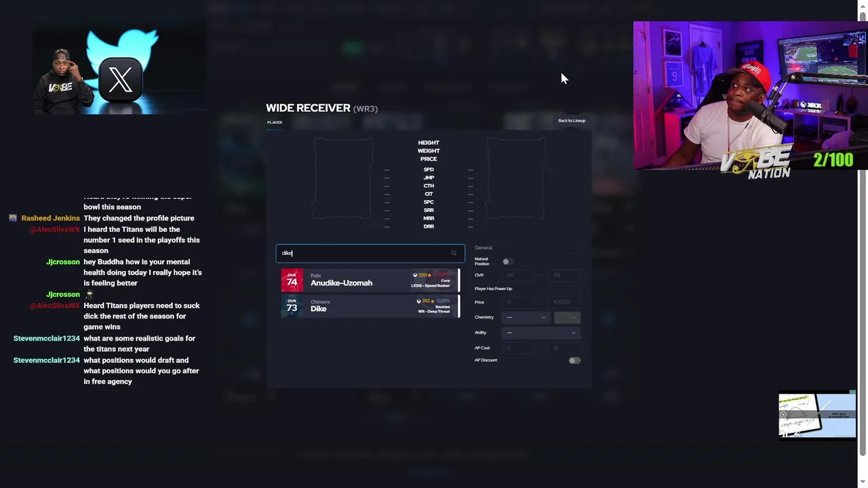Viewport: 868px width, 488px height.
Task: Click the Xbox price icon in the Dike row
Action: (x=418, y=301)
